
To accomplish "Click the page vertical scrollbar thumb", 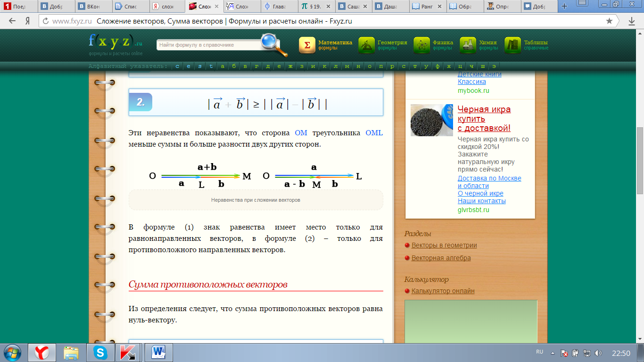I will click(640, 160).
